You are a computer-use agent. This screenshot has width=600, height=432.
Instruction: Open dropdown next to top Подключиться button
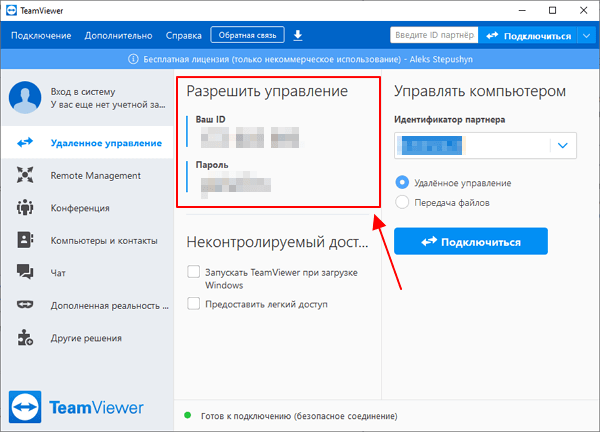[x=587, y=36]
